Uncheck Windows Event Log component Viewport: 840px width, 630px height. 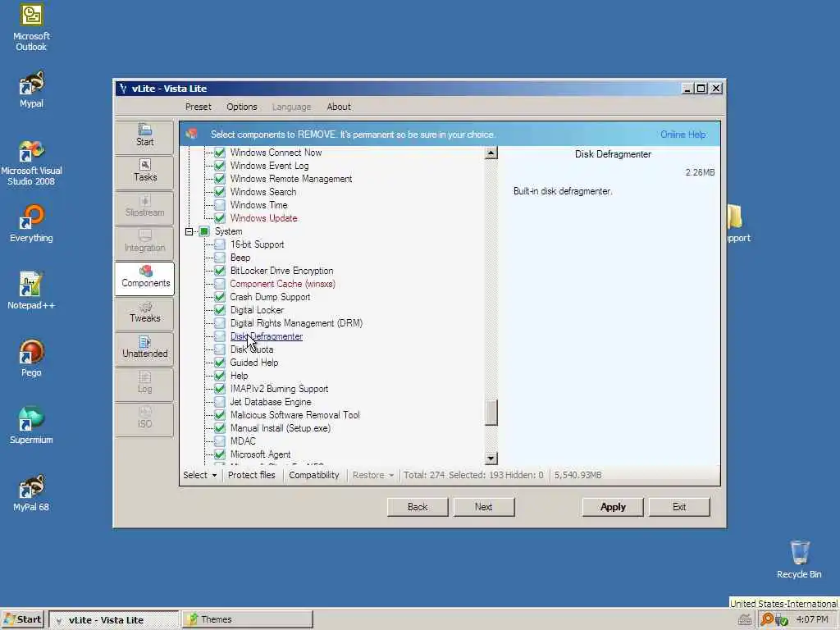pyautogui.click(x=220, y=166)
